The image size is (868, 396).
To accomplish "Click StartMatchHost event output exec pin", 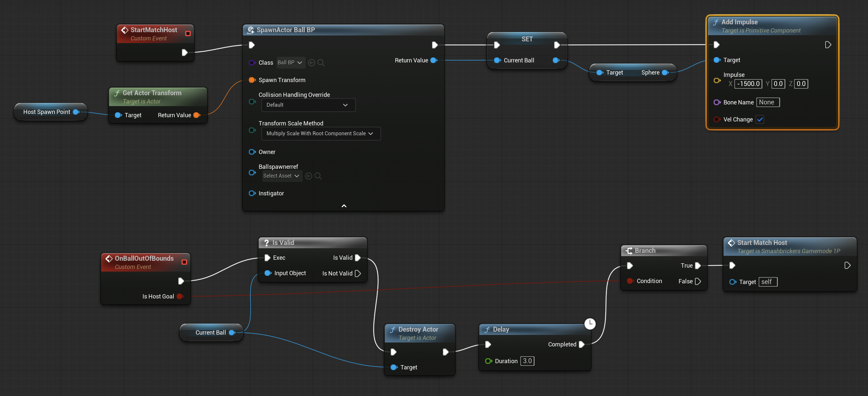I will click(x=184, y=53).
